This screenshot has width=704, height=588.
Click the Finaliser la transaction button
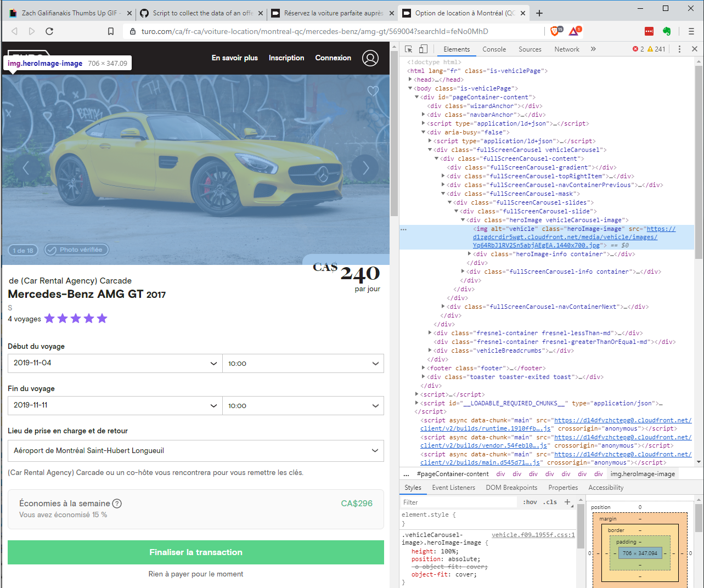coord(196,552)
